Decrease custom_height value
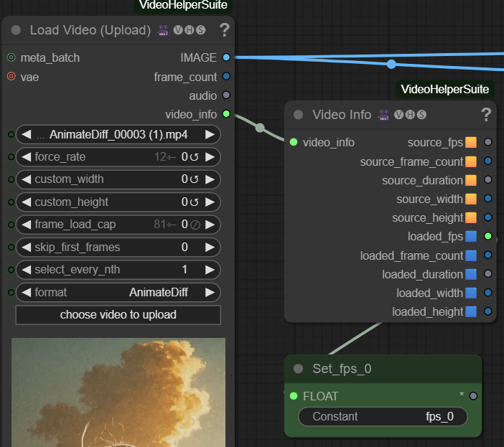 [27, 202]
